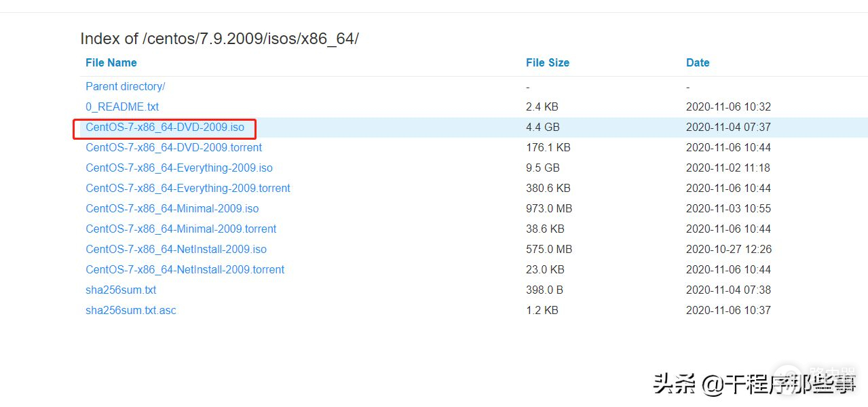Open 0_README.txt file
Viewport: 868px width, 407px height.
pos(122,106)
